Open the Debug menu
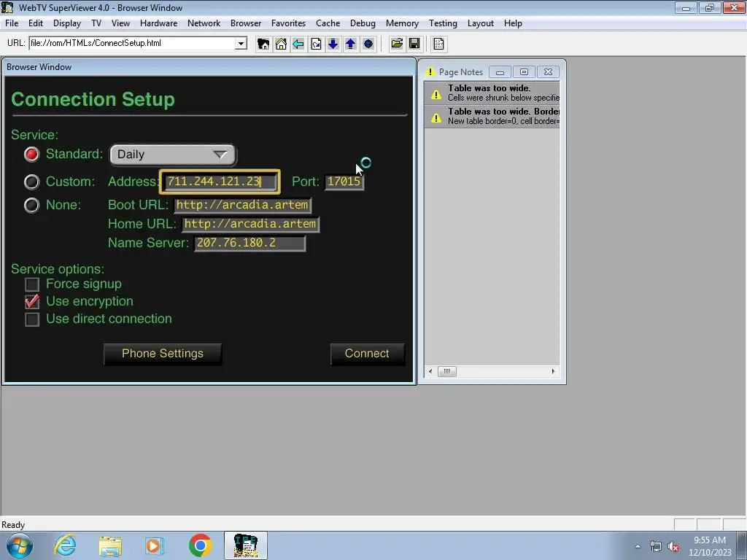The height and width of the screenshot is (560, 747). pos(363,23)
